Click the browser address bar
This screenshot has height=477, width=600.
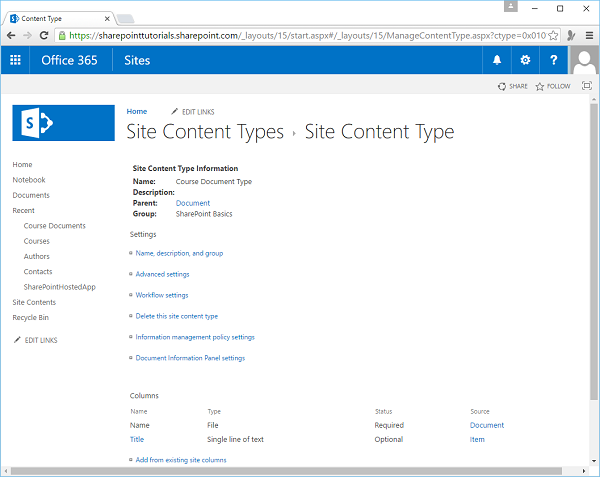(300, 34)
